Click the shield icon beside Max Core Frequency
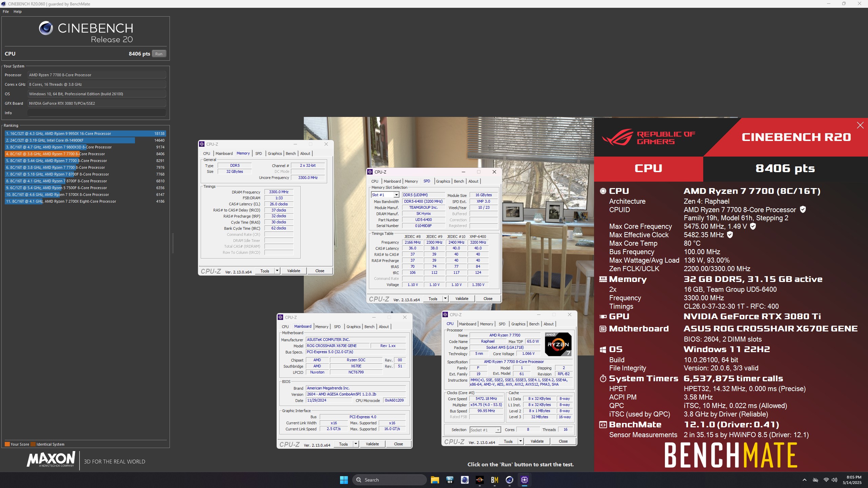Image resolution: width=868 pixels, height=488 pixels. 753,226
